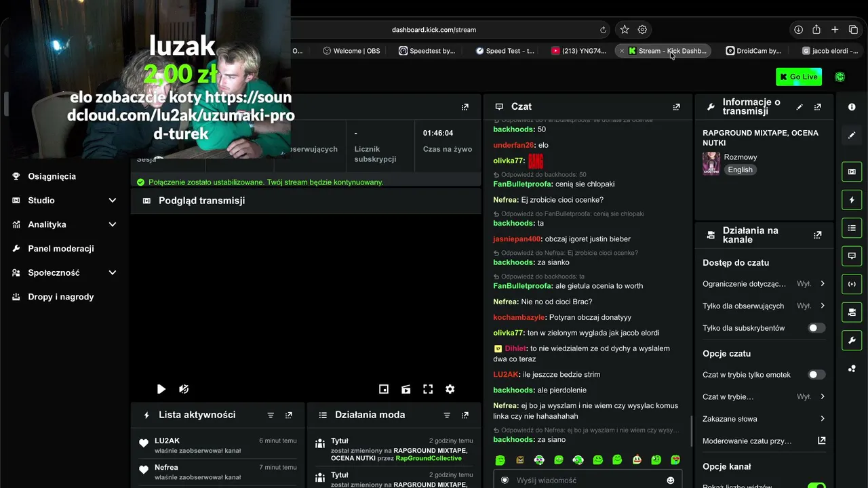Toggle theater mode in stream preview
Screen dimensions: 868x488
[406, 389]
